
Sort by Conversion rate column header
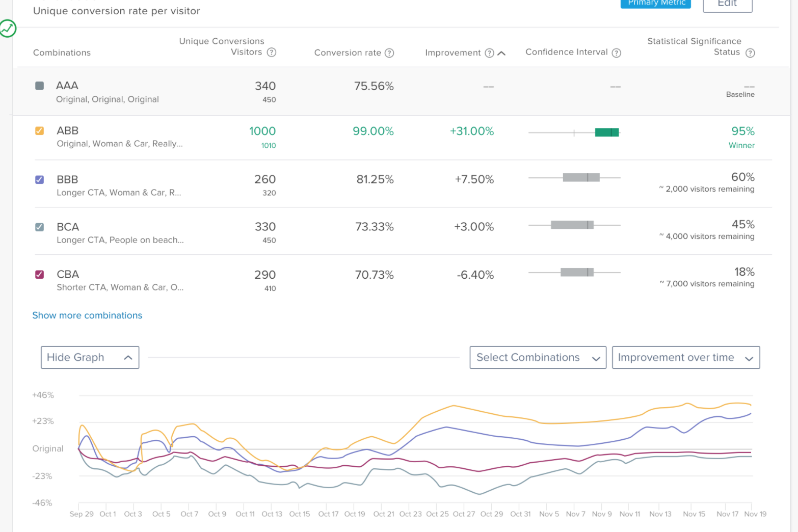pos(347,53)
